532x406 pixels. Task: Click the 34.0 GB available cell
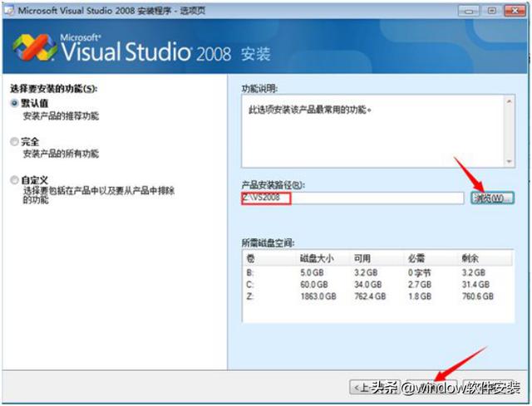coord(367,285)
